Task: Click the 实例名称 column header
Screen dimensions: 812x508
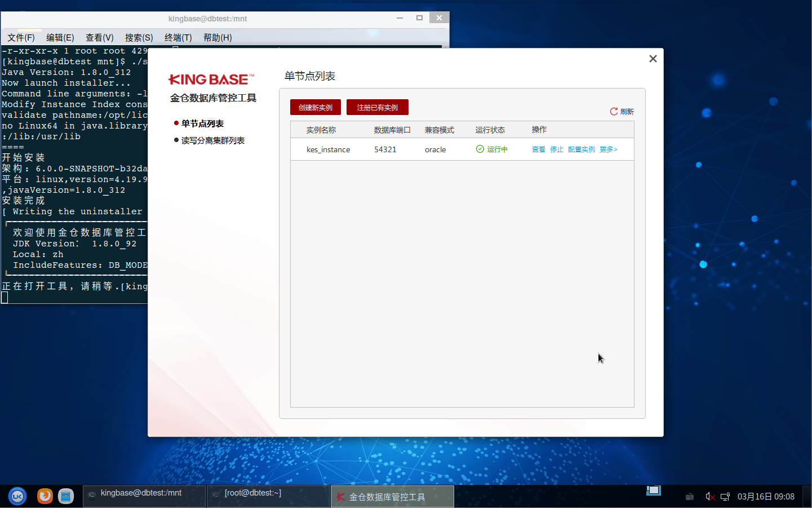Action: pyautogui.click(x=321, y=130)
